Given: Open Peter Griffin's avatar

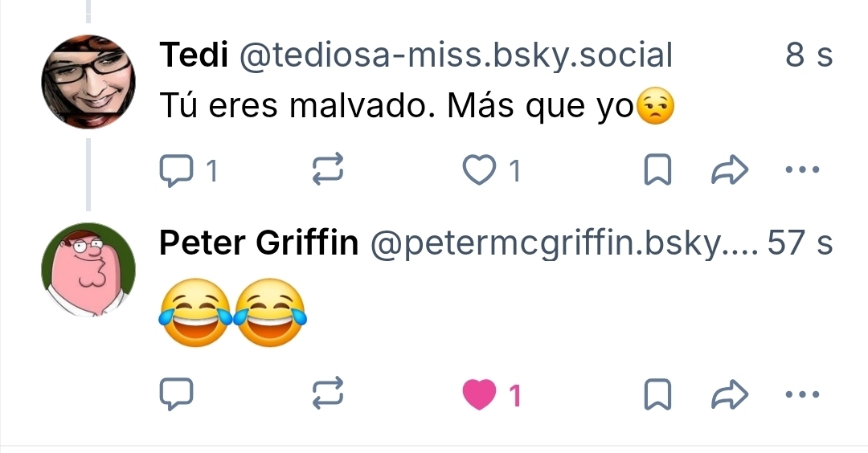Looking at the screenshot, I should pyautogui.click(x=88, y=270).
